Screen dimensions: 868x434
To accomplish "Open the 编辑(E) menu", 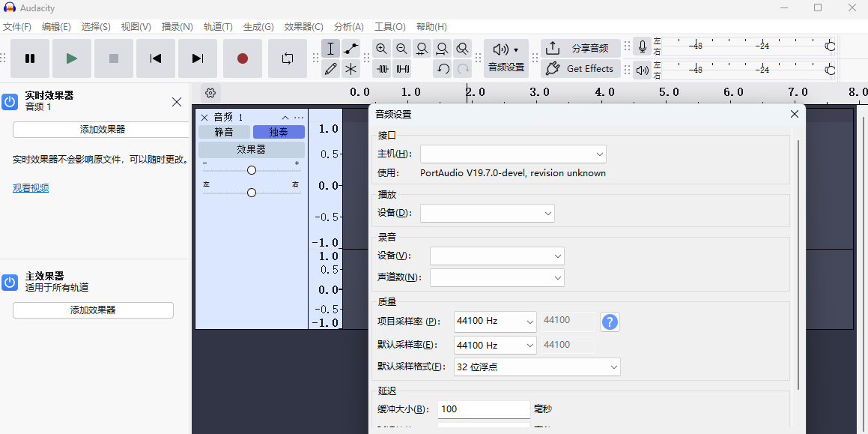I will coord(56,26).
